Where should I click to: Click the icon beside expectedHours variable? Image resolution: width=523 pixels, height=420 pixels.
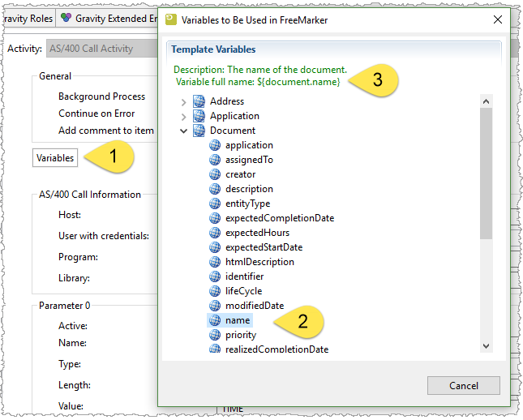[215, 233]
